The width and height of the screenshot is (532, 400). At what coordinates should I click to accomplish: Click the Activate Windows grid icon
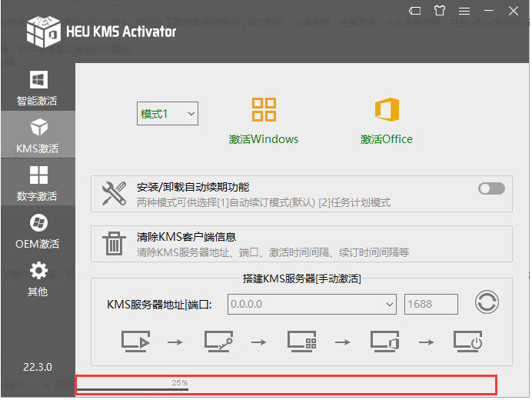(x=264, y=109)
